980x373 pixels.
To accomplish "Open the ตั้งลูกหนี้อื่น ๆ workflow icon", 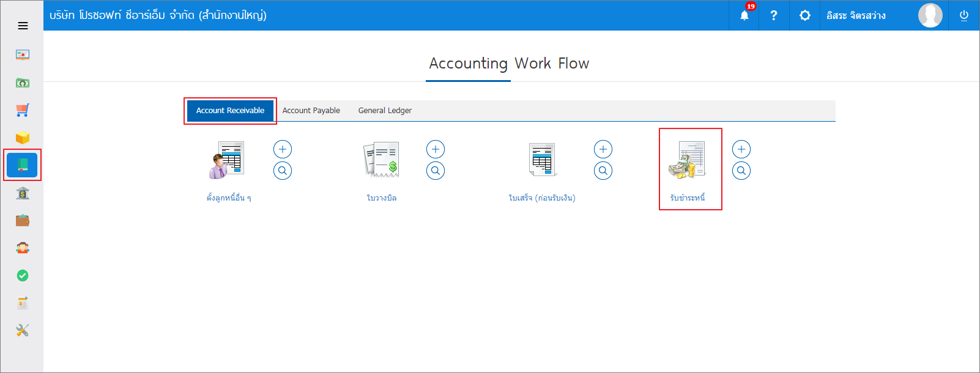I will [227, 160].
